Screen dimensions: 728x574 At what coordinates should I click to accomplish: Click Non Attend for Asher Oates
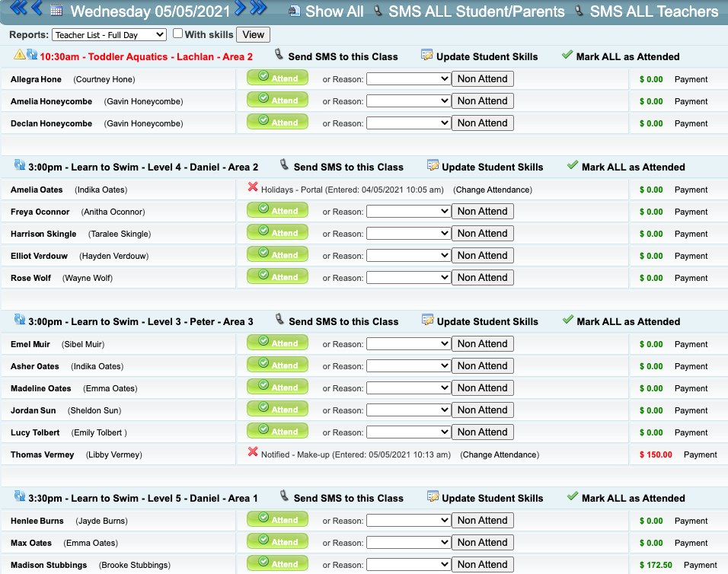(482, 365)
